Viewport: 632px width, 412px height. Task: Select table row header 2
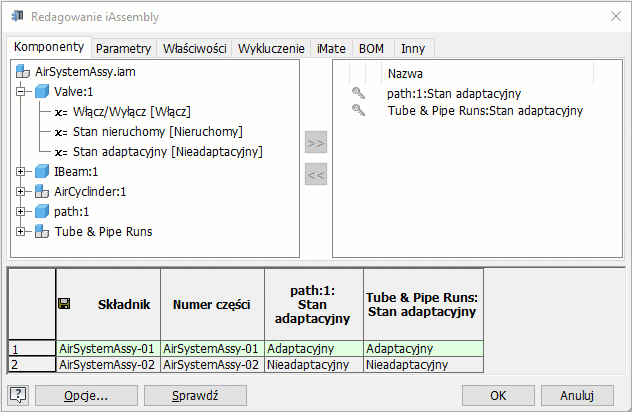coord(32,364)
